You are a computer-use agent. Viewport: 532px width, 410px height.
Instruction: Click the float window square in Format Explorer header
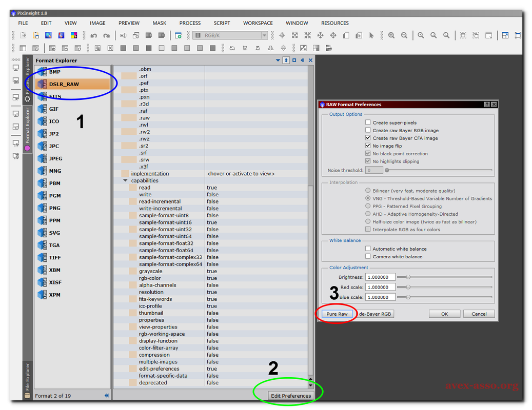[x=294, y=60]
